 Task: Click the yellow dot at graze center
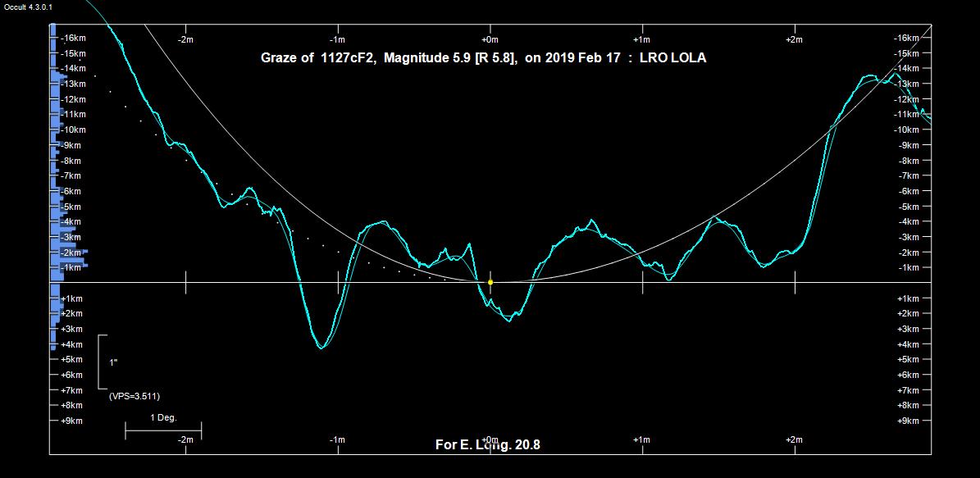click(490, 282)
